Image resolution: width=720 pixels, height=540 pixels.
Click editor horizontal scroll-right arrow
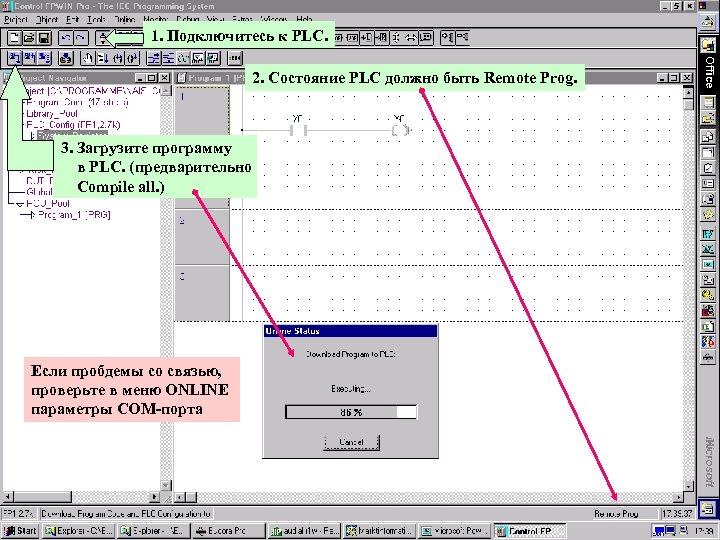click(x=678, y=497)
